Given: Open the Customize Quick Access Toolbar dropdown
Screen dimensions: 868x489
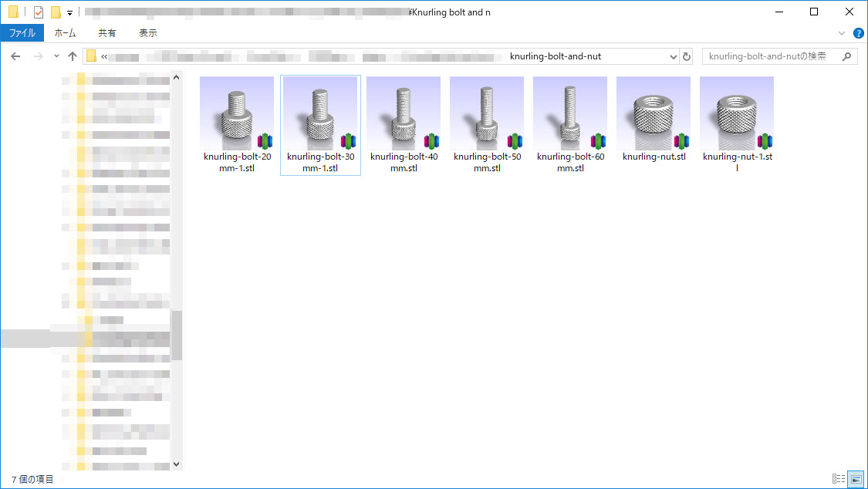Looking at the screenshot, I should tap(69, 13).
